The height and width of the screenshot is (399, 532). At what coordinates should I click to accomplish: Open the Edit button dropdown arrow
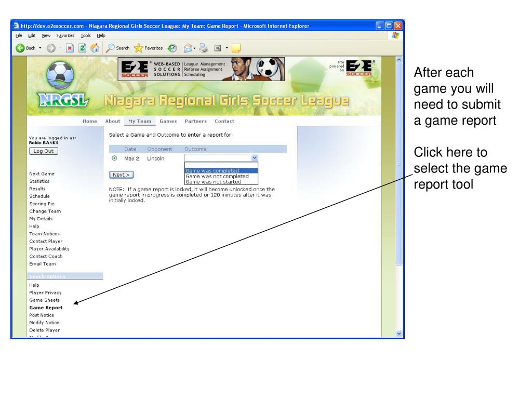tap(227, 48)
